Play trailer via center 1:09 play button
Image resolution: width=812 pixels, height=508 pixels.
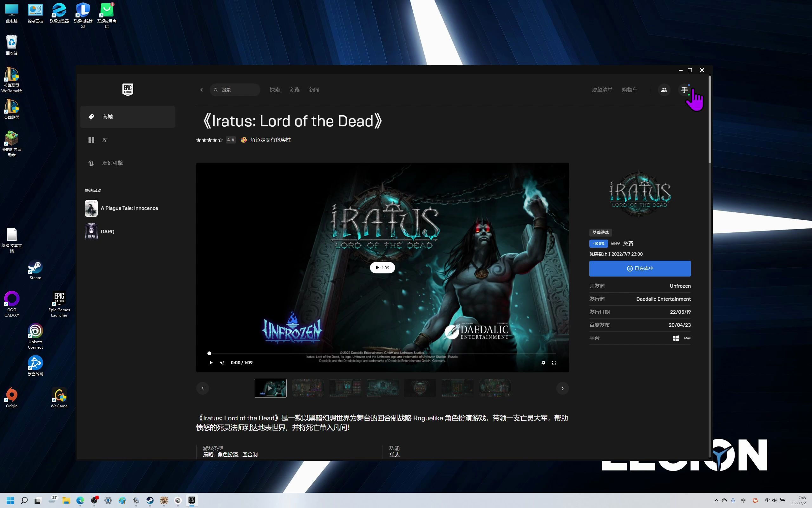click(x=382, y=267)
